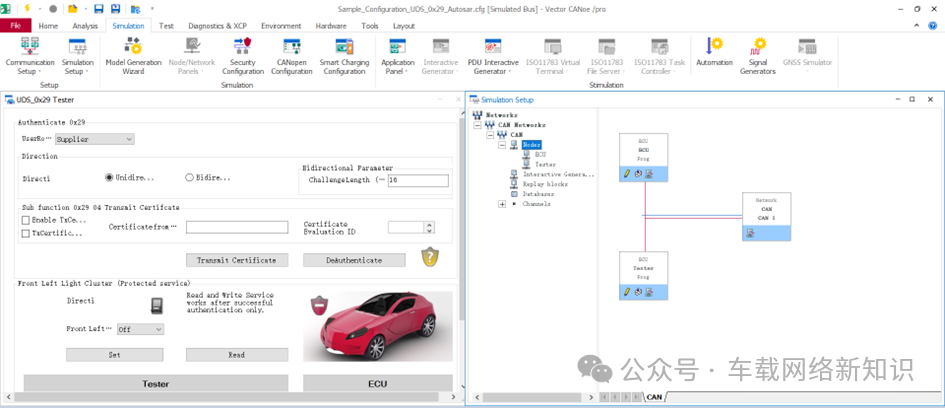Collapse the Nodes tree node
This screenshot has width=945, height=408.
502,145
